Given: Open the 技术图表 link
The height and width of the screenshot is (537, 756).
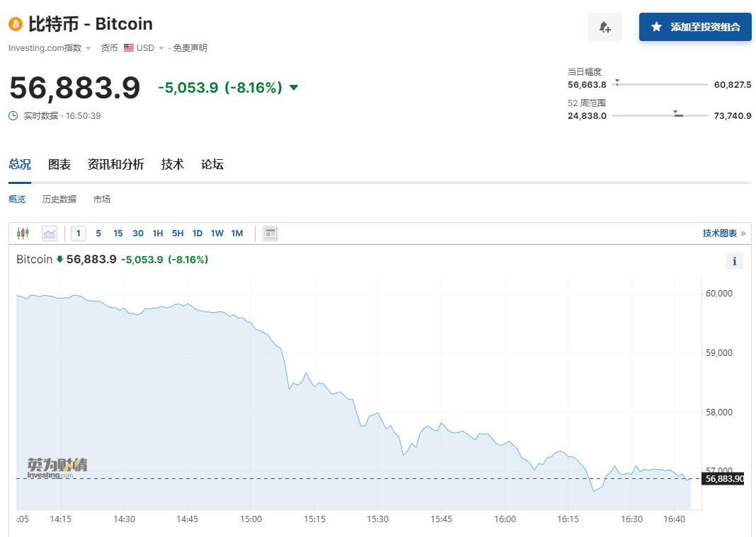Looking at the screenshot, I should coord(723,233).
